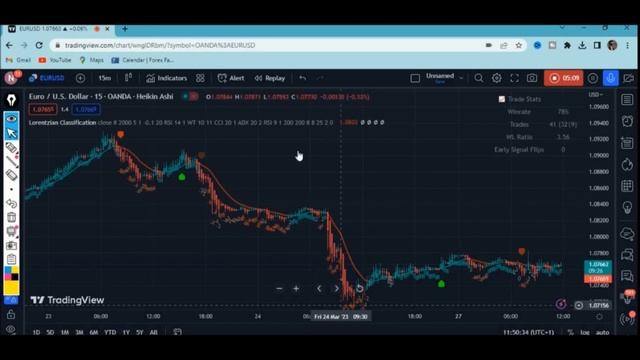Image resolution: width=640 pixels, height=360 pixels.
Task: Open the News panel icon
Action: tap(627, 142)
